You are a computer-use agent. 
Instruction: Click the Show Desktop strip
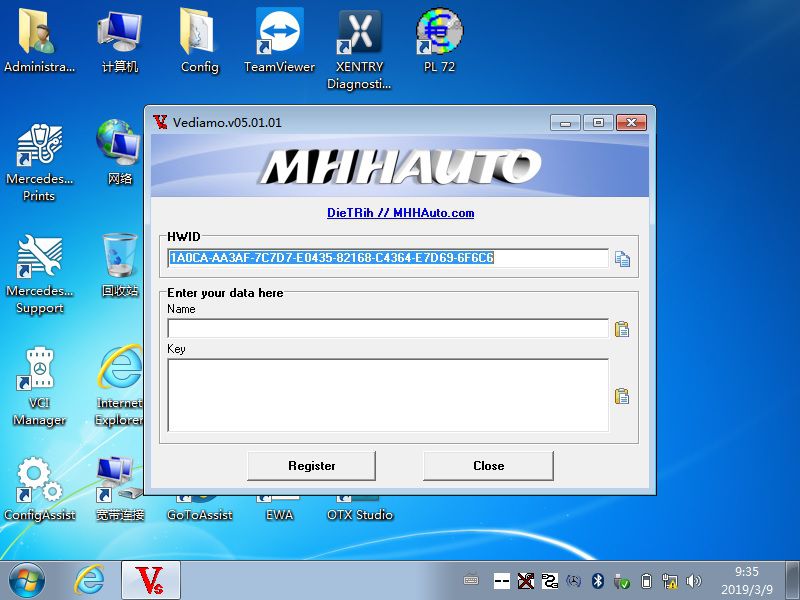click(x=792, y=581)
